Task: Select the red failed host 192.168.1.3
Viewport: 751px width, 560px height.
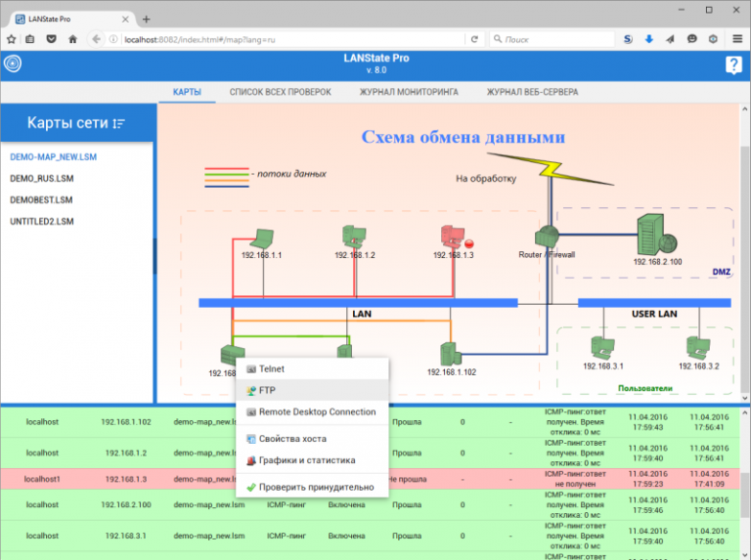Action: 452,236
